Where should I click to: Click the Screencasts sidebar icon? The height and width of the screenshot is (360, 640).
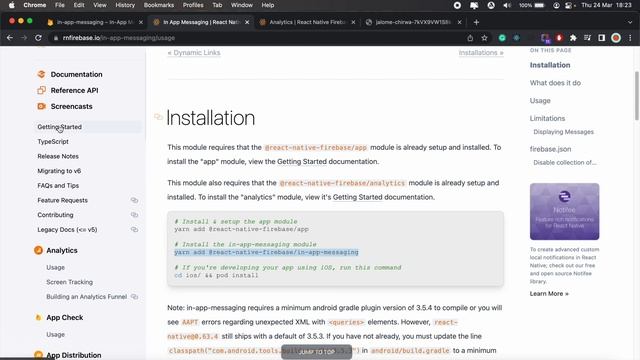point(41,106)
